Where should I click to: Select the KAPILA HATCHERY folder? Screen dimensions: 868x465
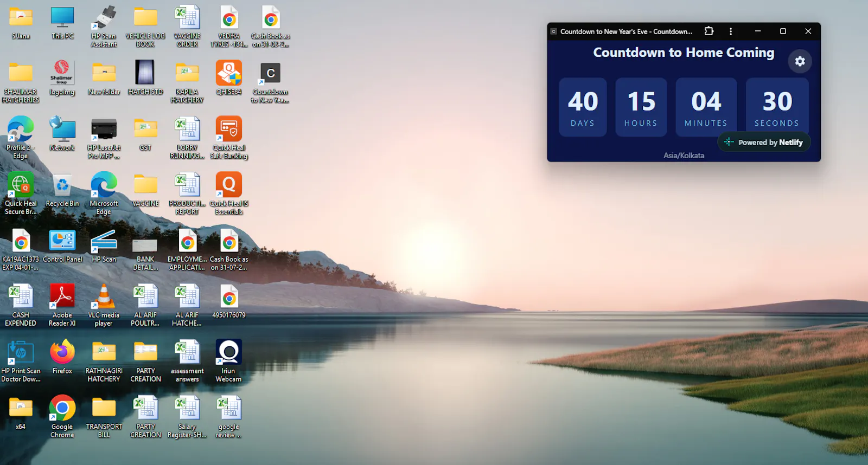pos(187,83)
